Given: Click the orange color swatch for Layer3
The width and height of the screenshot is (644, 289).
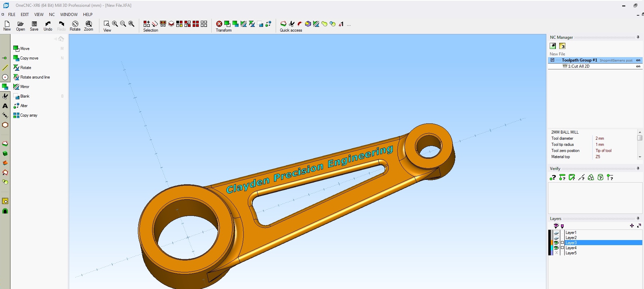Looking at the screenshot, I should coord(551,243).
